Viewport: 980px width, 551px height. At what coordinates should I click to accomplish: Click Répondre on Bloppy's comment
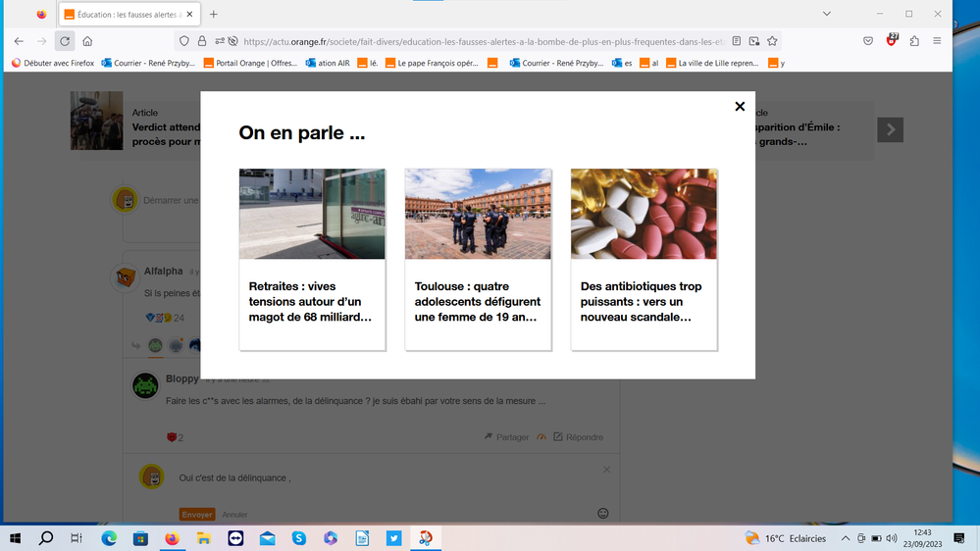pos(578,437)
